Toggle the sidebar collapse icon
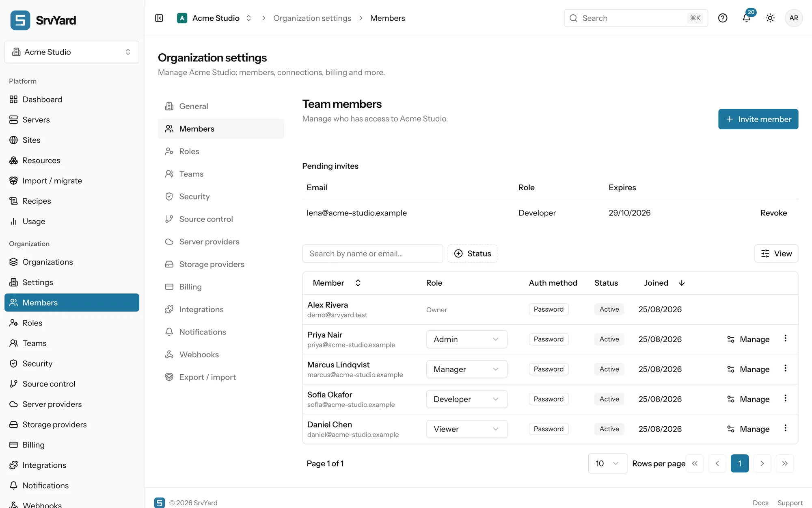This screenshot has width=812, height=508. tap(159, 18)
